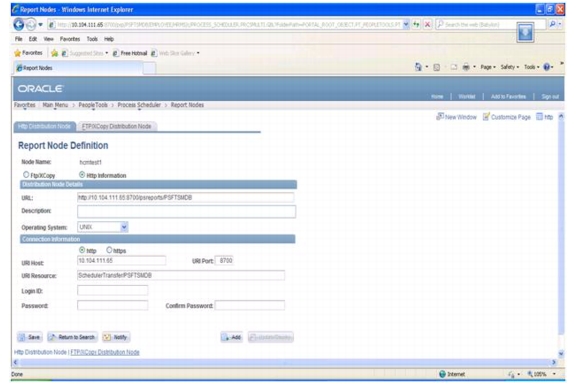
Task: Click the search magnifier icon
Action: coord(552,24)
